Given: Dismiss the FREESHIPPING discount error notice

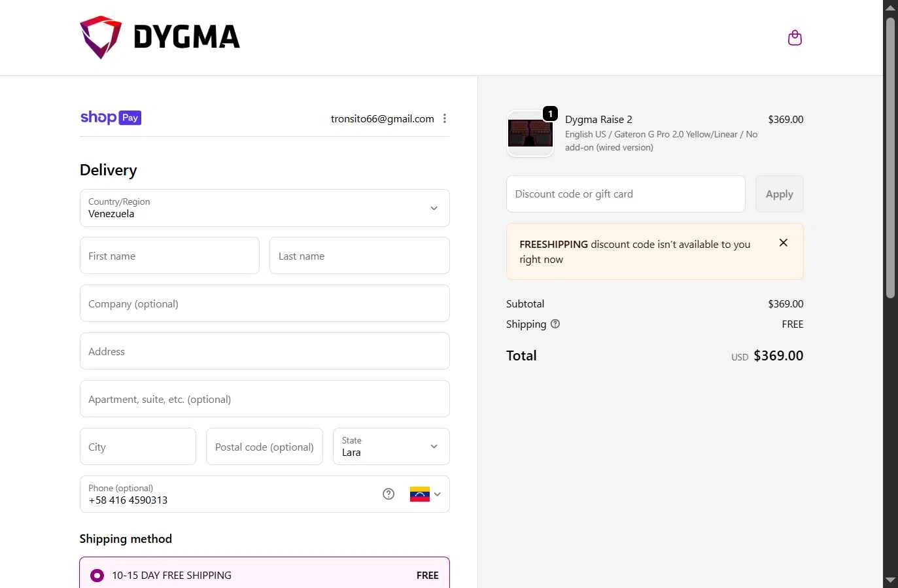Looking at the screenshot, I should point(783,243).
